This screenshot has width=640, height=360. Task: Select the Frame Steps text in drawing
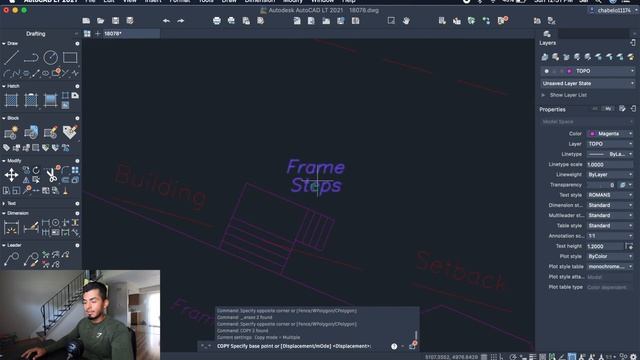point(316,176)
